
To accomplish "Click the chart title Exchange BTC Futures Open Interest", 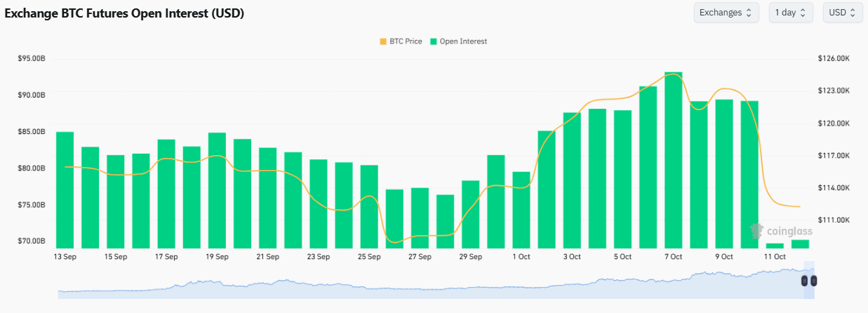I will [124, 13].
